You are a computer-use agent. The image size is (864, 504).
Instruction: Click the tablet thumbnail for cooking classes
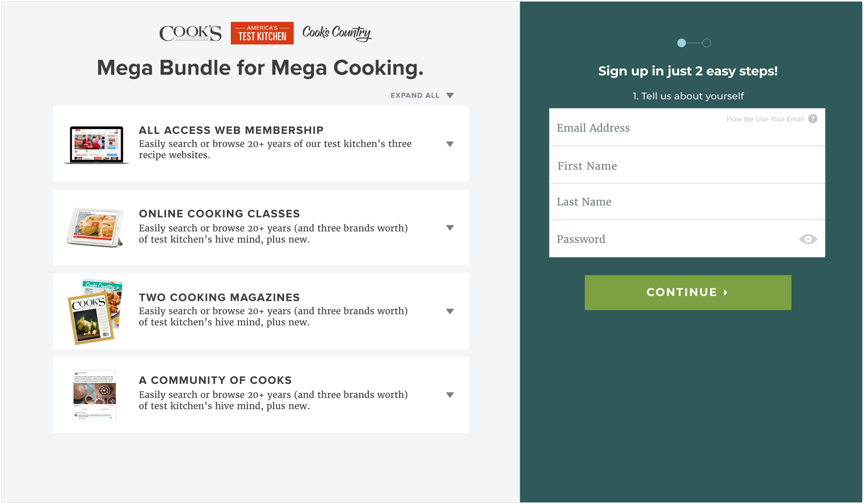point(95,227)
